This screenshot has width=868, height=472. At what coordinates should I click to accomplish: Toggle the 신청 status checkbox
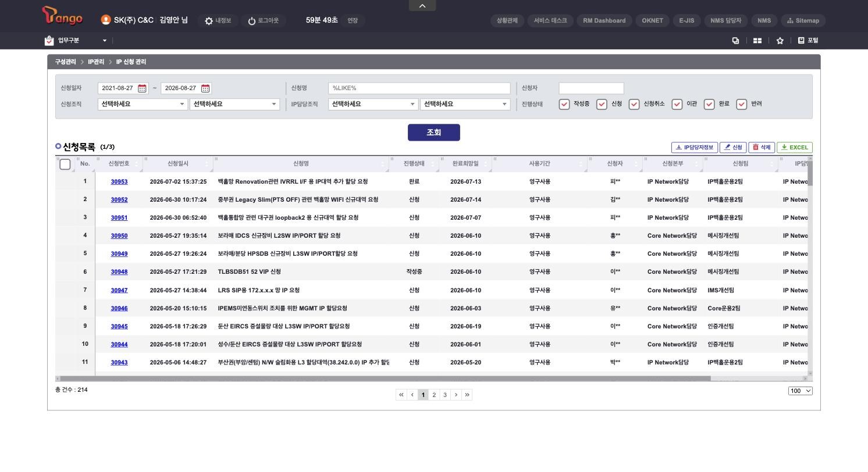point(602,104)
